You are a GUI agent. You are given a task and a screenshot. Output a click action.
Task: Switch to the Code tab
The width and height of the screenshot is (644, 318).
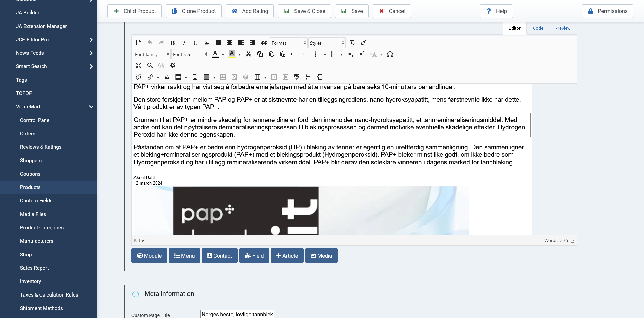coord(538,28)
